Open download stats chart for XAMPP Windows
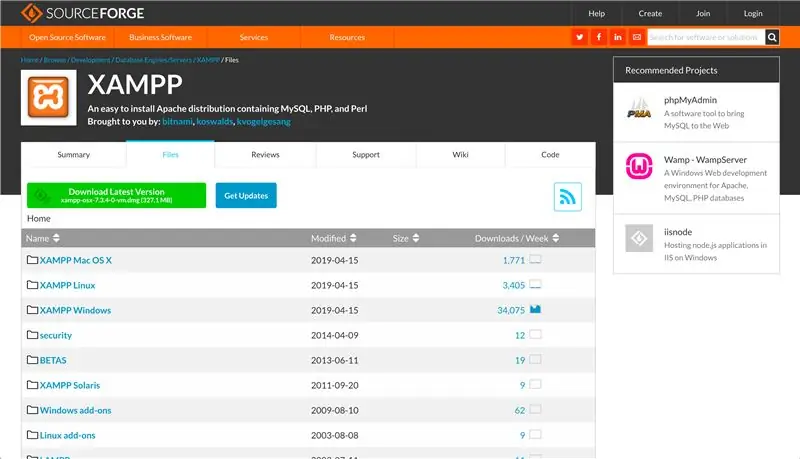Screen dimensions: 800x459 coord(535,309)
